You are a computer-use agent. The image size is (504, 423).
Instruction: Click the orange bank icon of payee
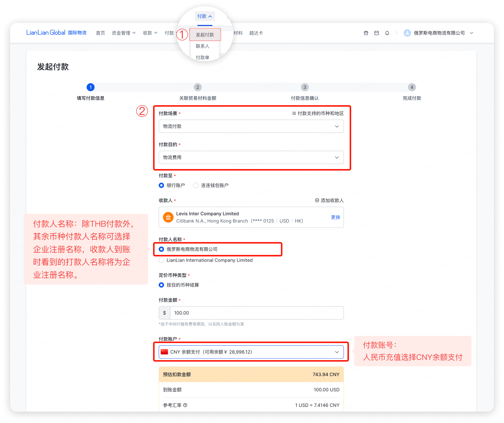pos(168,217)
